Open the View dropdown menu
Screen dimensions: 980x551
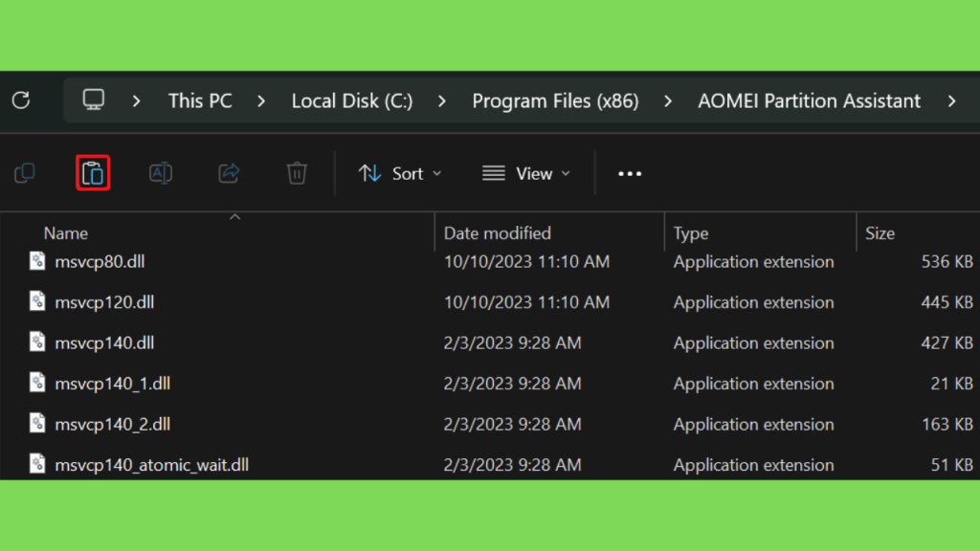pyautogui.click(x=526, y=174)
